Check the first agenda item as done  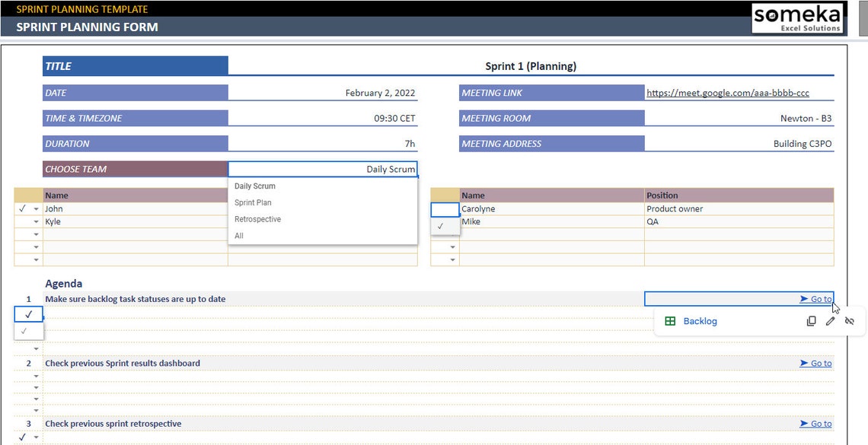coord(27,314)
